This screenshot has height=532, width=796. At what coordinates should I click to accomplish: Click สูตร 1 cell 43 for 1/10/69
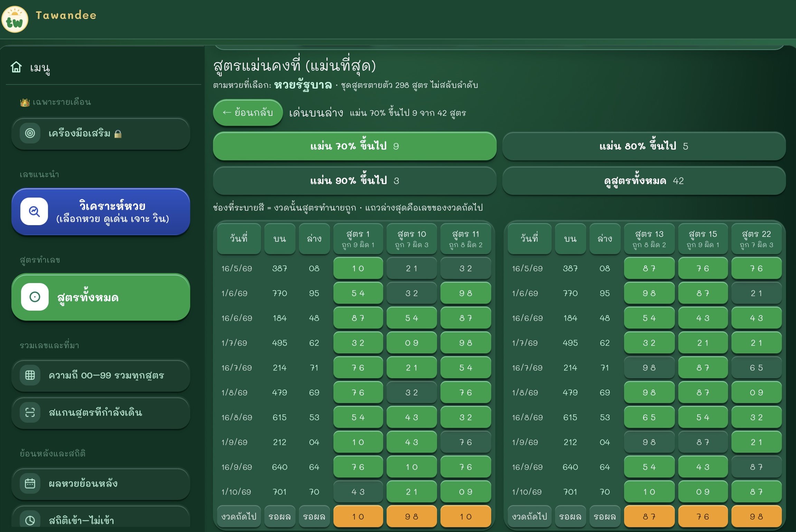click(x=358, y=492)
